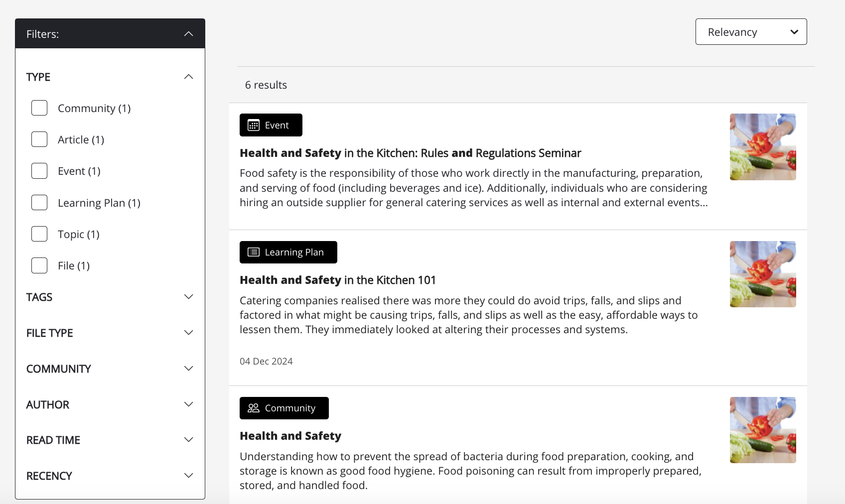The image size is (845, 504).
Task: Expand the TAGS filter section
Action: tap(188, 297)
